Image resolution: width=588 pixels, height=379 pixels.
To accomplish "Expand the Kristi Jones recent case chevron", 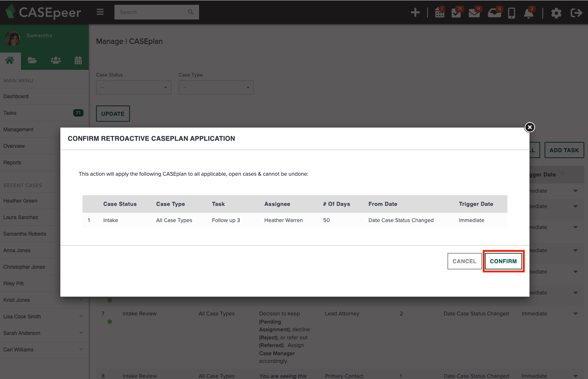I will [81, 300].
